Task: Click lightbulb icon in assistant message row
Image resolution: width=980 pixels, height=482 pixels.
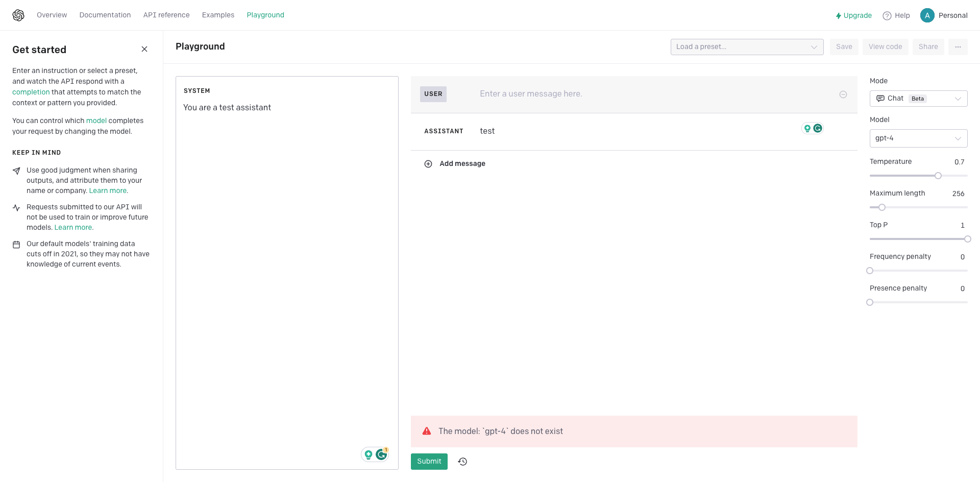Action: click(807, 128)
